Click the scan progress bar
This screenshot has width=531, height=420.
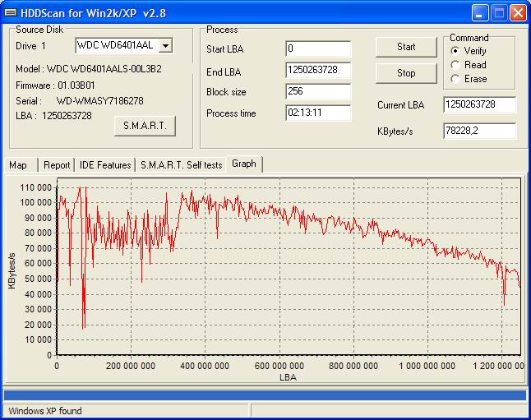click(x=265, y=395)
